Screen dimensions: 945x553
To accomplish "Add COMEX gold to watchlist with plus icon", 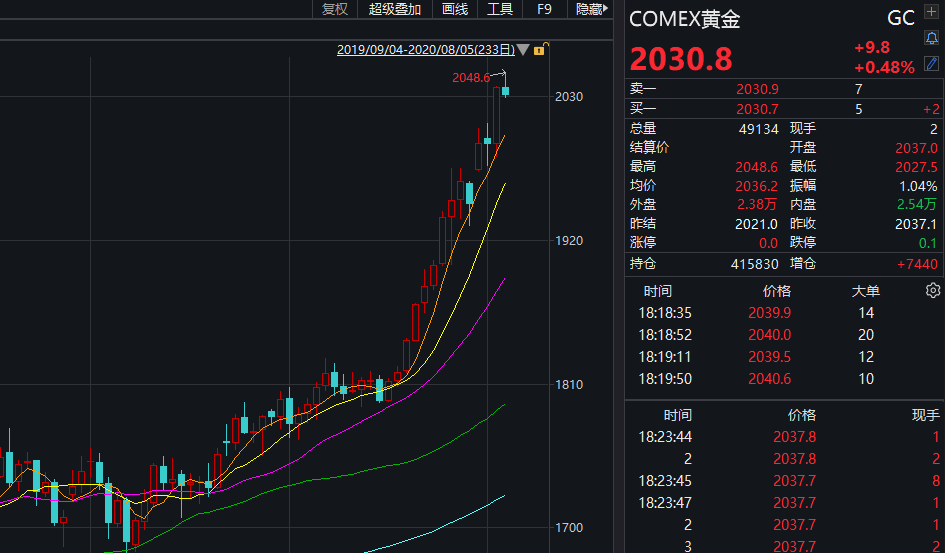I will point(931,12).
